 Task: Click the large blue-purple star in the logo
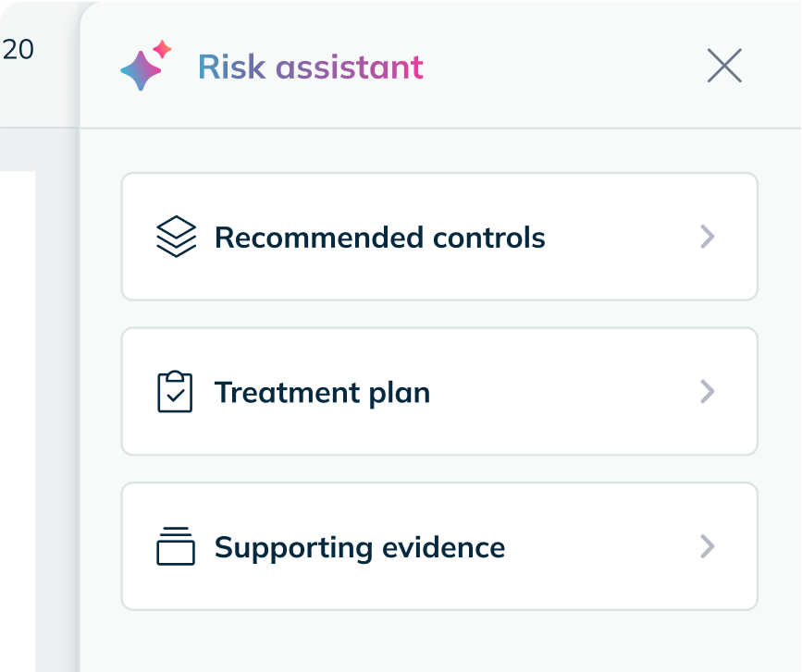point(141,70)
